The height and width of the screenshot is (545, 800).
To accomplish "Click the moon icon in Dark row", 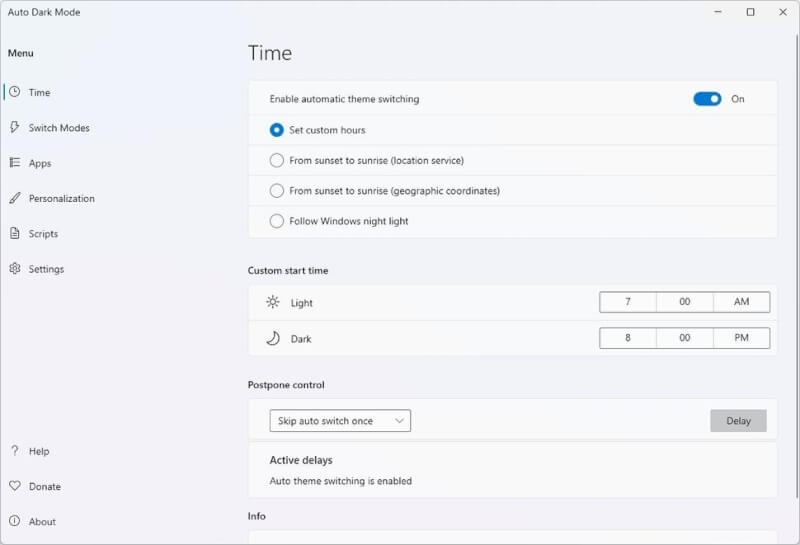I will pyautogui.click(x=273, y=338).
